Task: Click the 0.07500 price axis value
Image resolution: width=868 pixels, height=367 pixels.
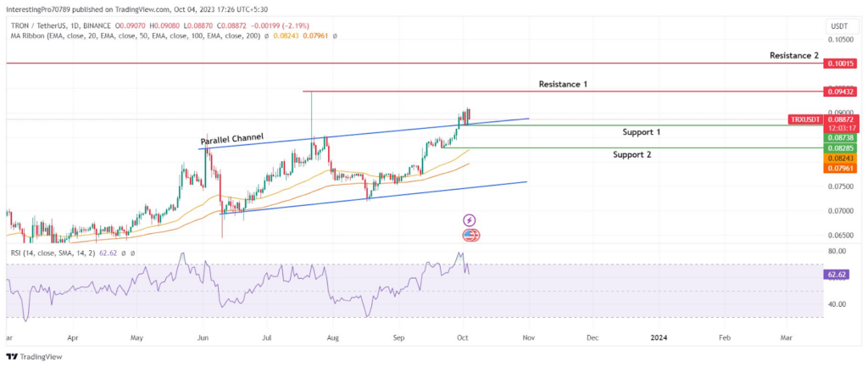Action: pyautogui.click(x=840, y=187)
